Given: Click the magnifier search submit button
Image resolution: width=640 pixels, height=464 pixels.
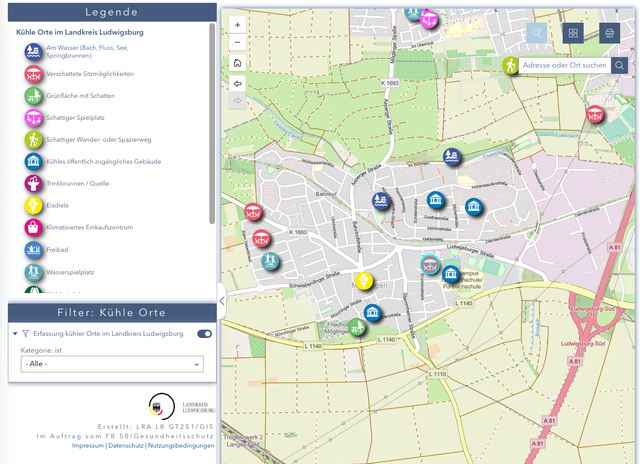Looking at the screenshot, I should 619,65.
